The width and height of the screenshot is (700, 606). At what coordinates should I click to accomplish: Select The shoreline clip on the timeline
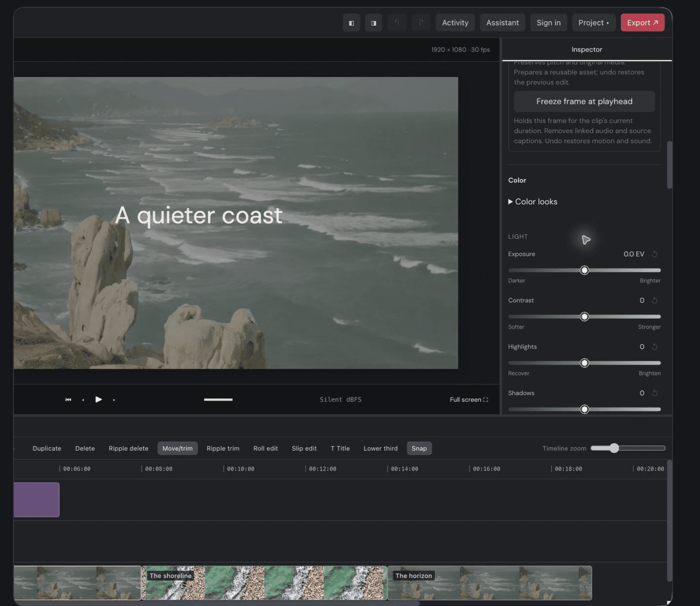pyautogui.click(x=264, y=583)
